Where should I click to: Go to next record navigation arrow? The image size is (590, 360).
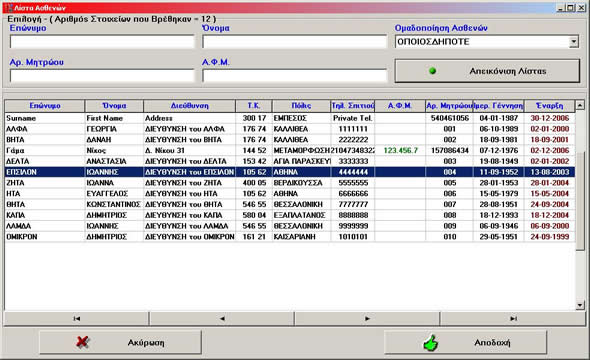367,319
